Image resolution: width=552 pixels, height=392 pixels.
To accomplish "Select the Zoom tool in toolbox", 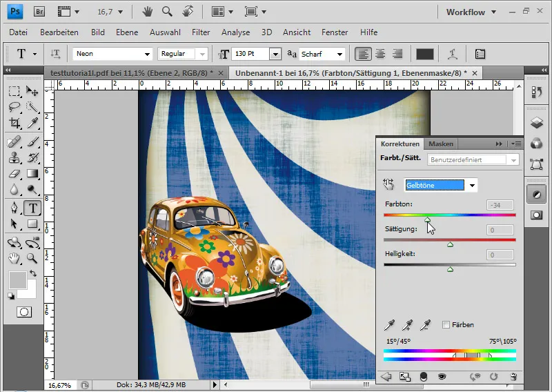I will coord(32,259).
